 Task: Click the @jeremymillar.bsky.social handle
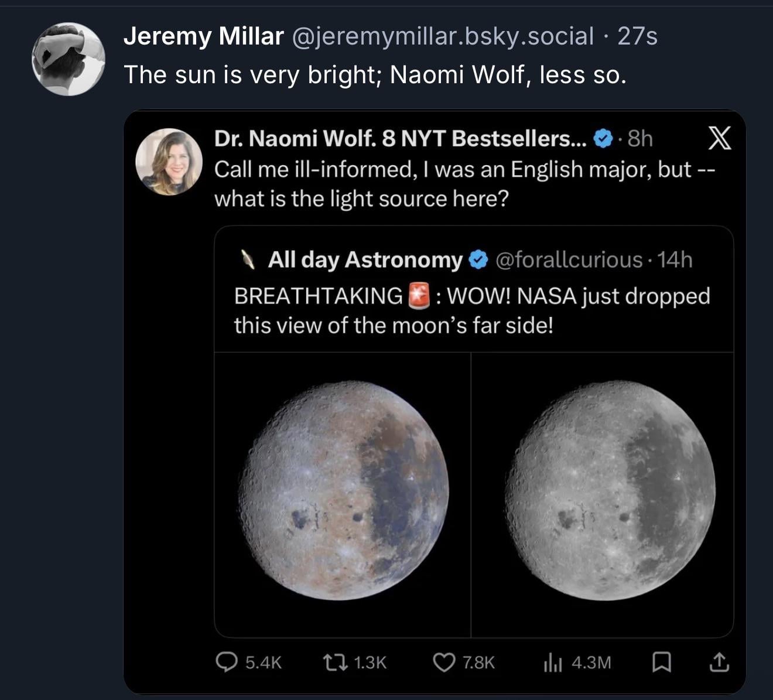click(442, 36)
